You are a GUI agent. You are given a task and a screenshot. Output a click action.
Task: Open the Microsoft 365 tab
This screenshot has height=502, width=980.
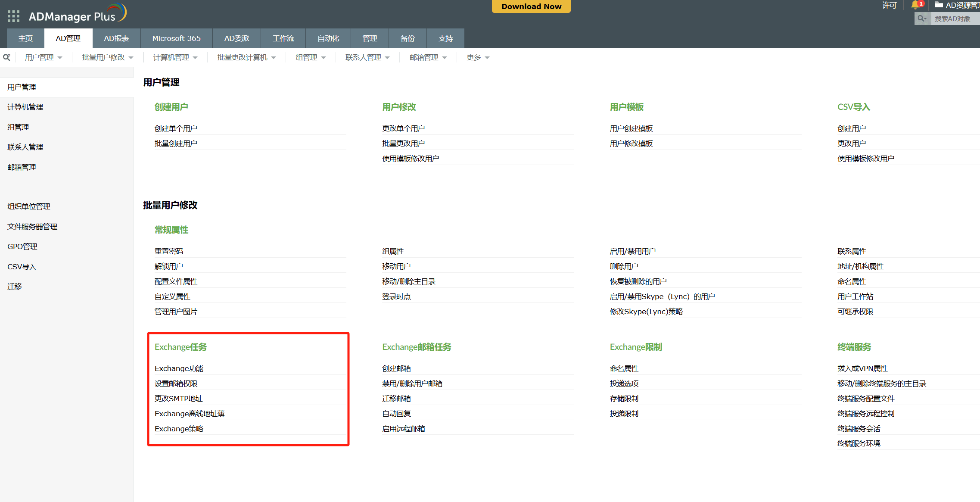pos(176,38)
